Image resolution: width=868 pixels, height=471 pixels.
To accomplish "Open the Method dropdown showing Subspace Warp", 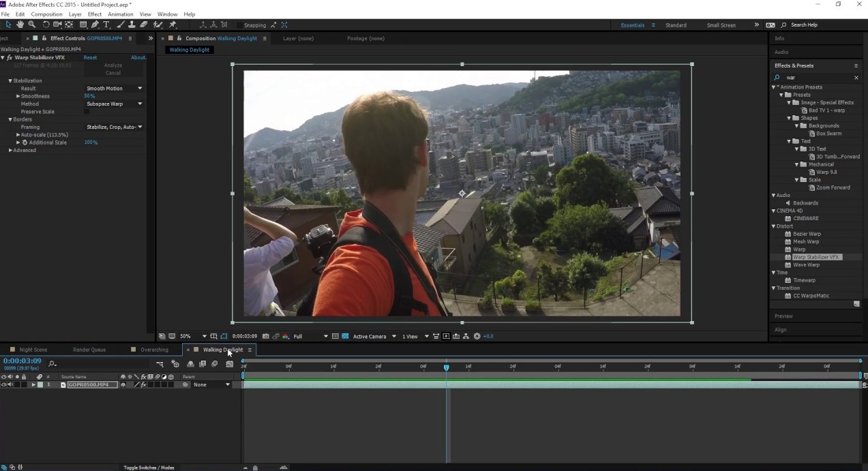I will 114,104.
